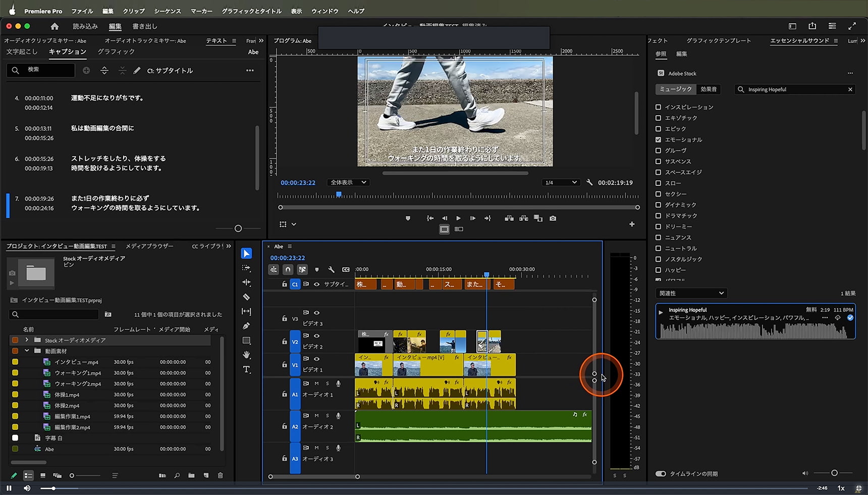The width and height of the screenshot is (868, 495).
Task: Open the timeline wrench settings
Action: click(331, 270)
